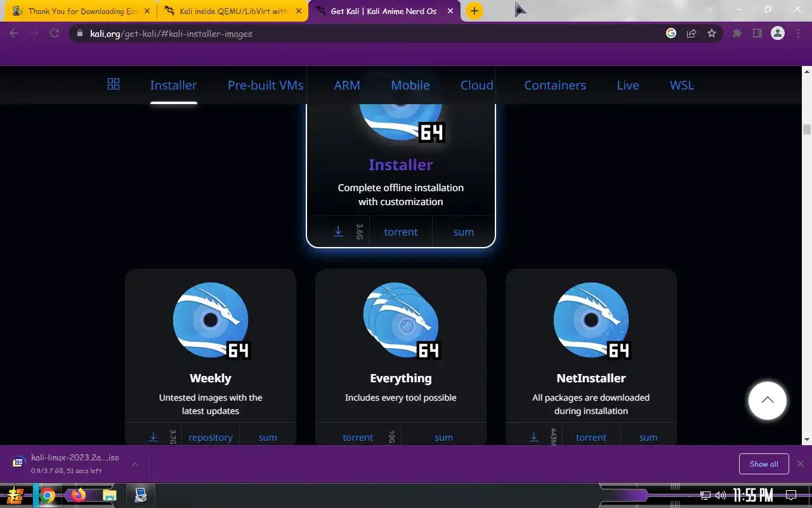
Task: Click the Google icon in address bar
Action: click(x=671, y=33)
